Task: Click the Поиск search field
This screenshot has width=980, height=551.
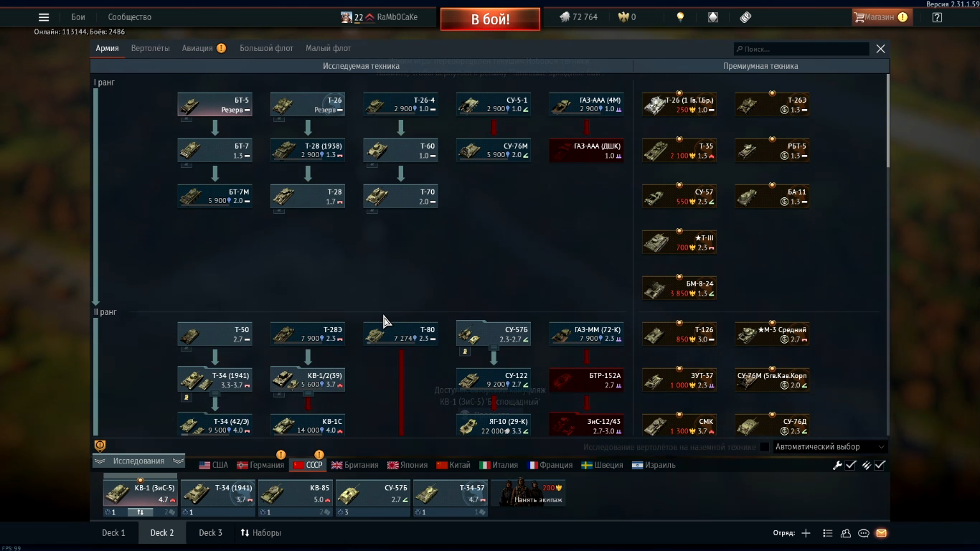Action: 801,49
